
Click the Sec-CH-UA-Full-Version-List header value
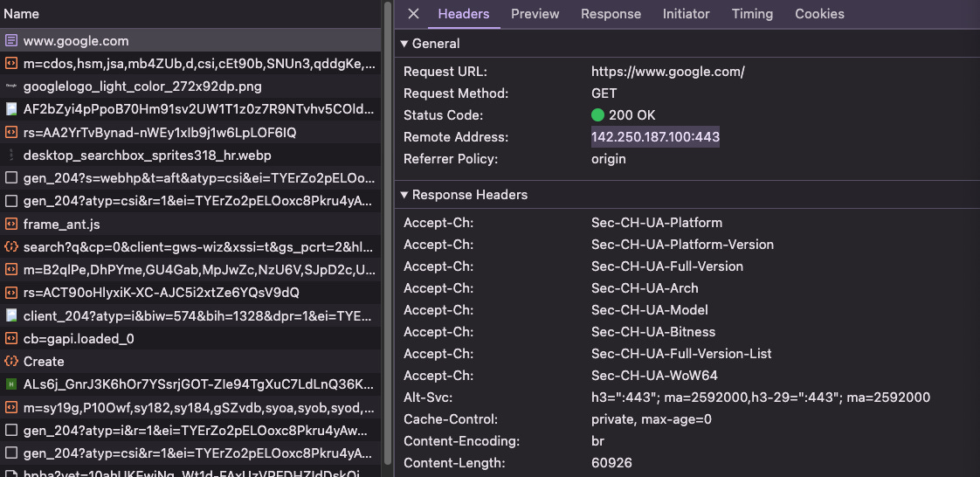click(681, 354)
